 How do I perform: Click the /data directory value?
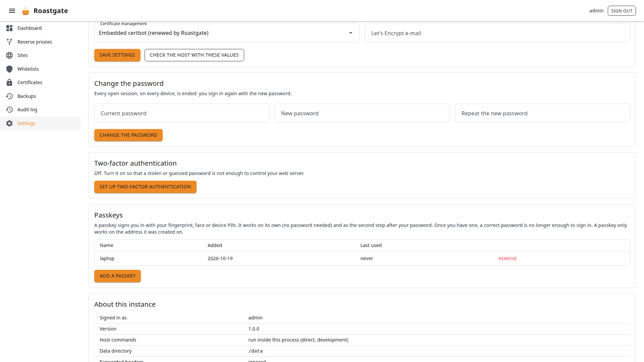point(256,351)
